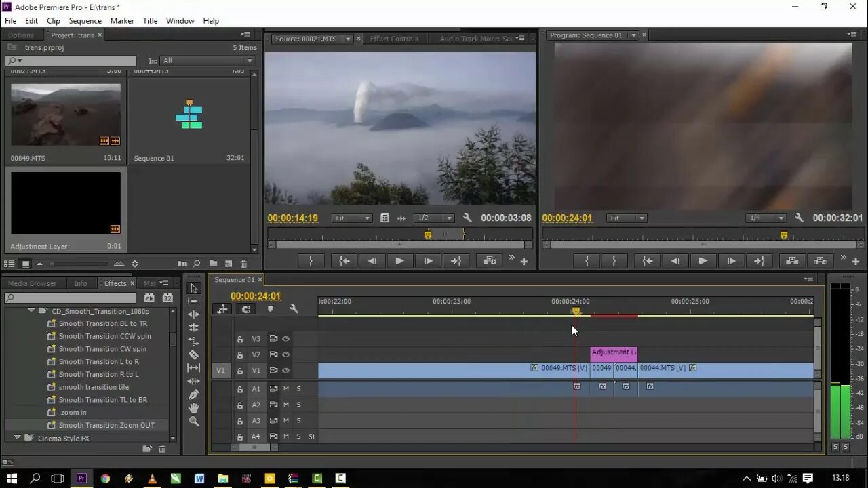Viewport: 868px width, 488px height.
Task: Play the Source monitor clip
Action: coord(399,261)
